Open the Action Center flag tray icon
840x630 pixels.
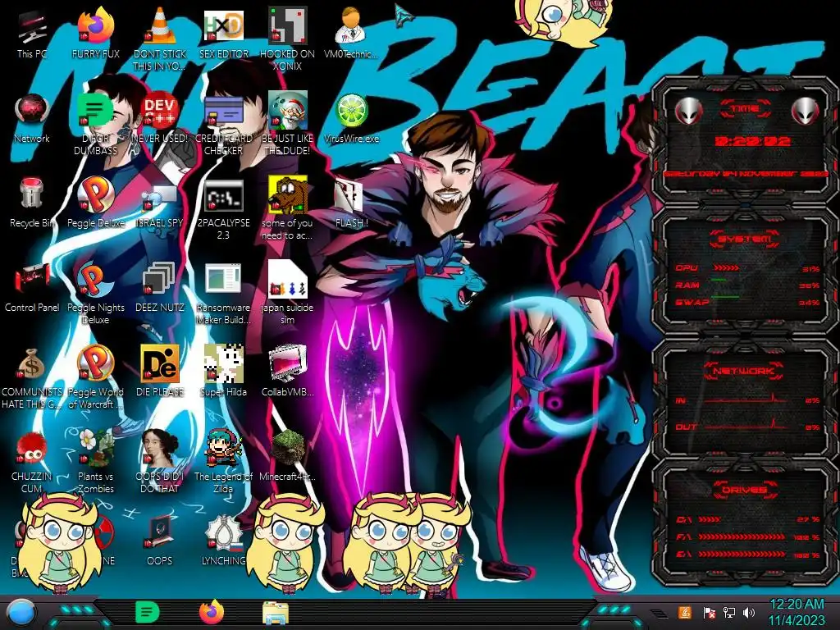point(709,612)
